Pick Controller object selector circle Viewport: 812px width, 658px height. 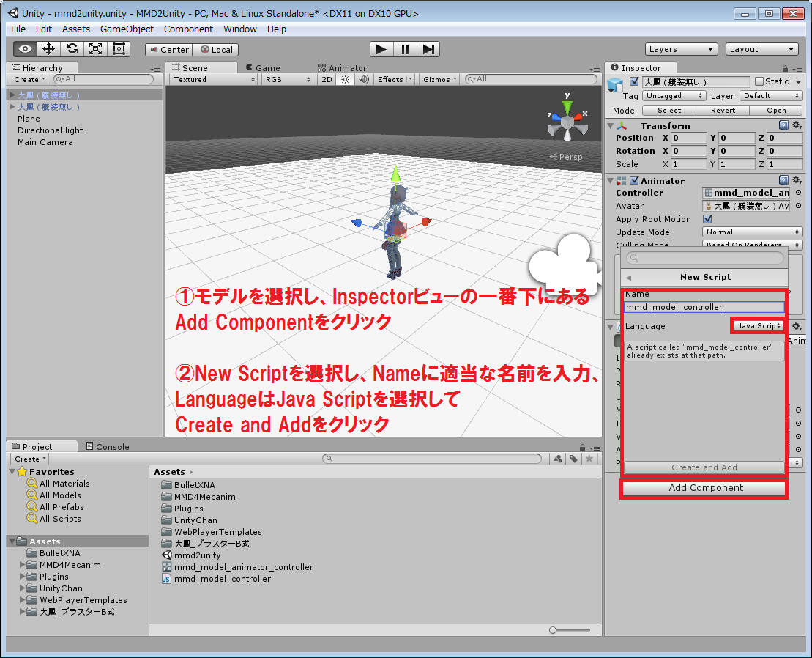click(x=798, y=193)
